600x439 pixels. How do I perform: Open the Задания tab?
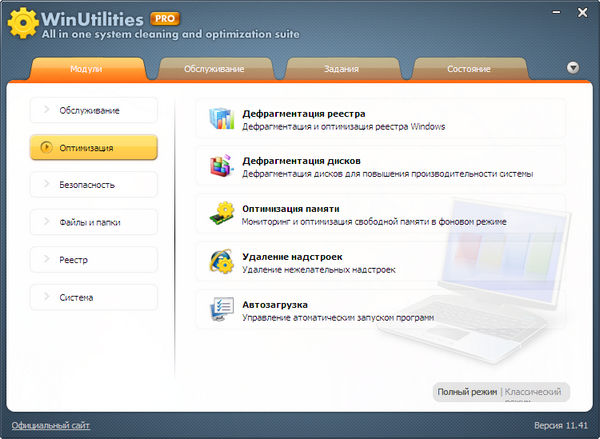[x=343, y=69]
